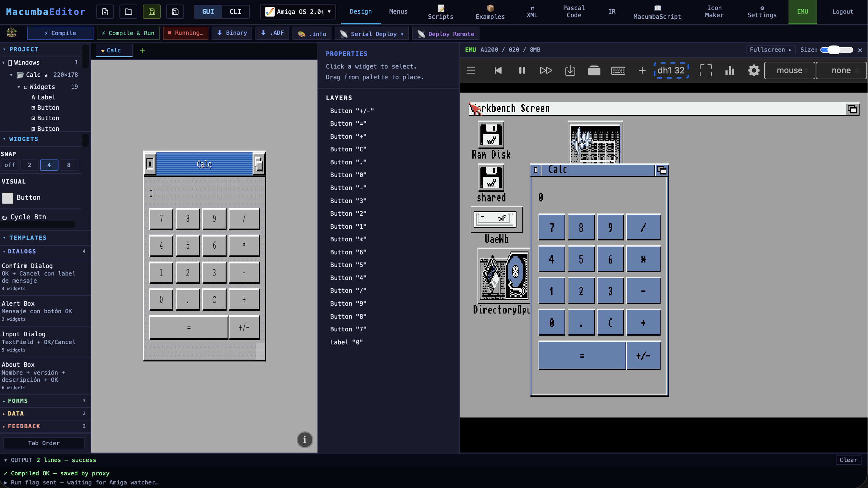Screen dimensions: 868x488
Task: Open the Amiga OS 2.0+ target dropdown
Action: 298,12
